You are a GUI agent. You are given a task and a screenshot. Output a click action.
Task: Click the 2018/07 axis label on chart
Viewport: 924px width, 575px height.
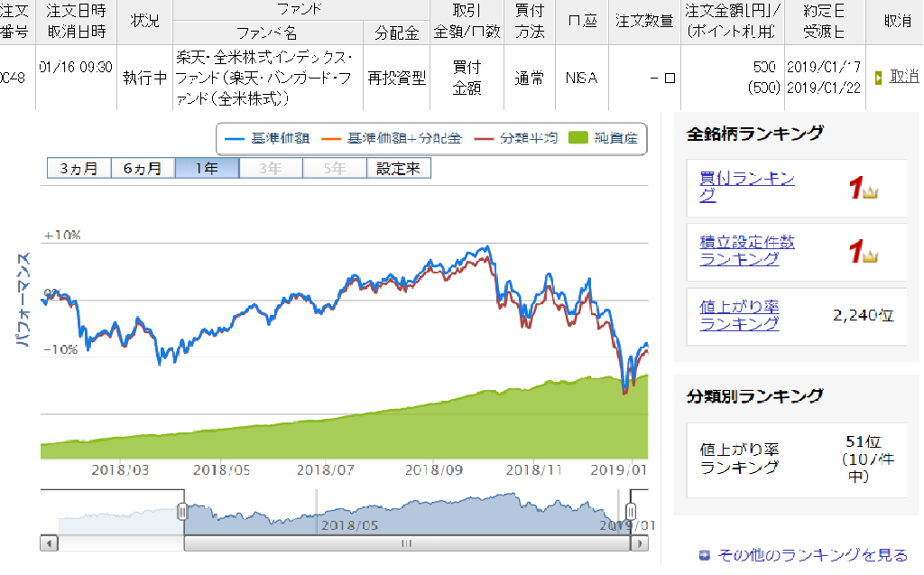coord(325,470)
